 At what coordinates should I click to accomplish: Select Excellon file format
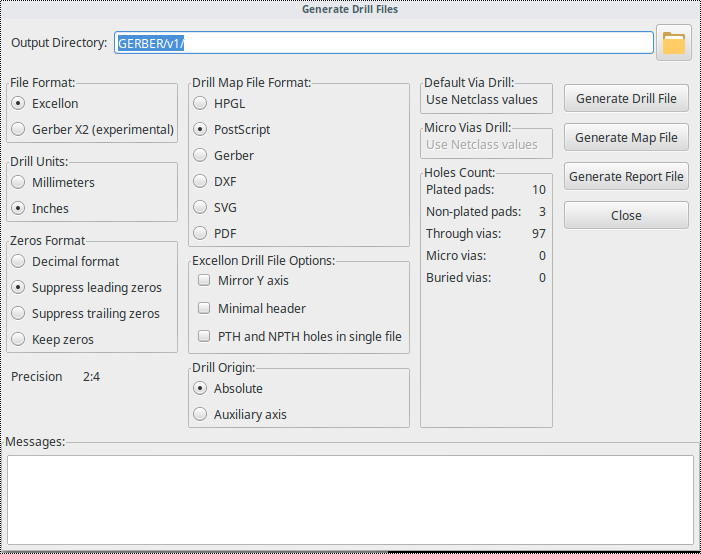[x=19, y=103]
